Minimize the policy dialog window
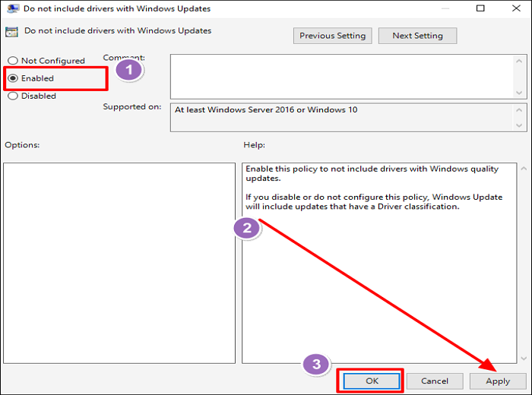Screen dimensions: 532x395 point(445,8)
